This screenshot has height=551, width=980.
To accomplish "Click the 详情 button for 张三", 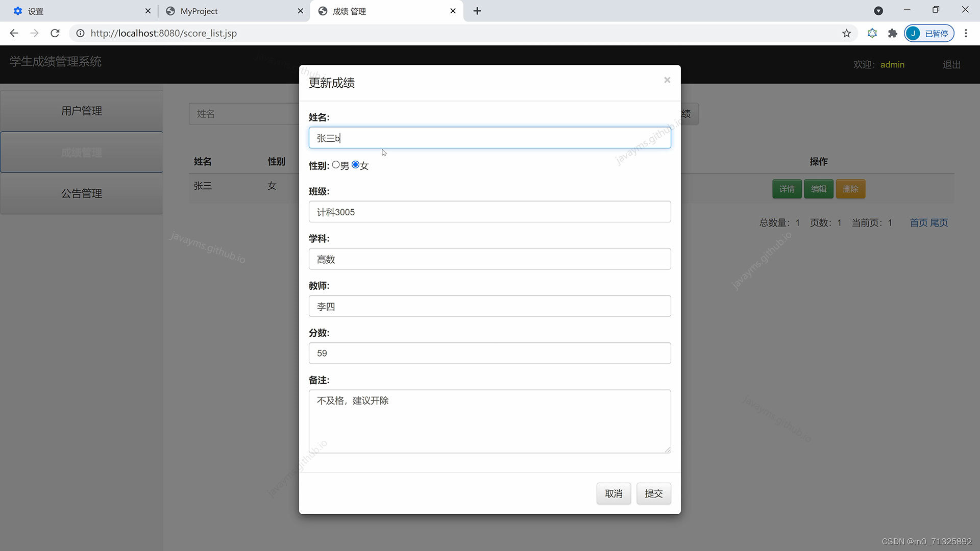I will click(x=787, y=189).
